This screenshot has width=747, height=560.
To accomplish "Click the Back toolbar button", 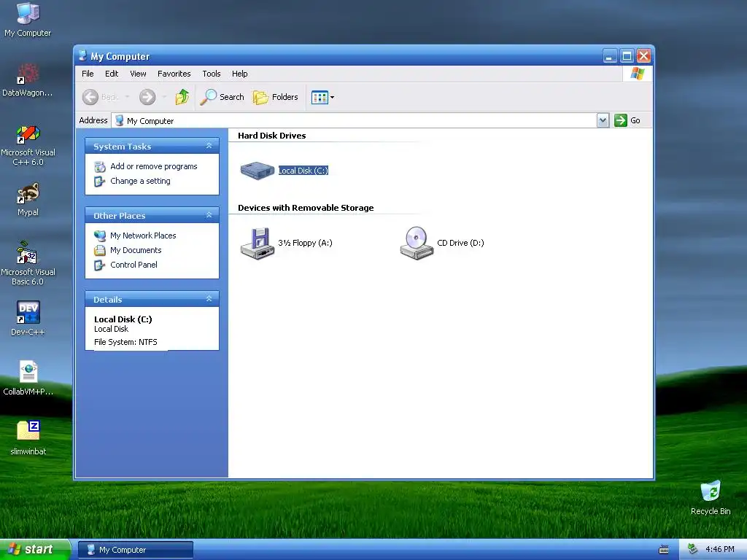I will (x=100, y=97).
